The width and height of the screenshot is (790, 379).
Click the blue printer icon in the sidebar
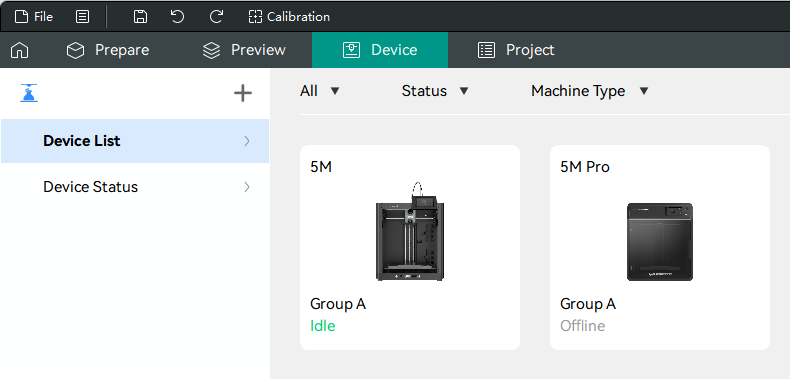click(x=29, y=93)
